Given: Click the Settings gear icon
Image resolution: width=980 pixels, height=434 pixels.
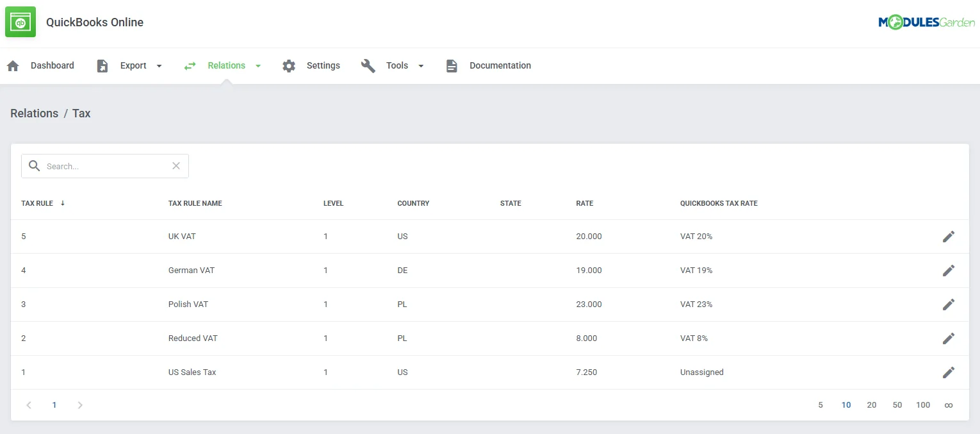Looking at the screenshot, I should coord(289,66).
